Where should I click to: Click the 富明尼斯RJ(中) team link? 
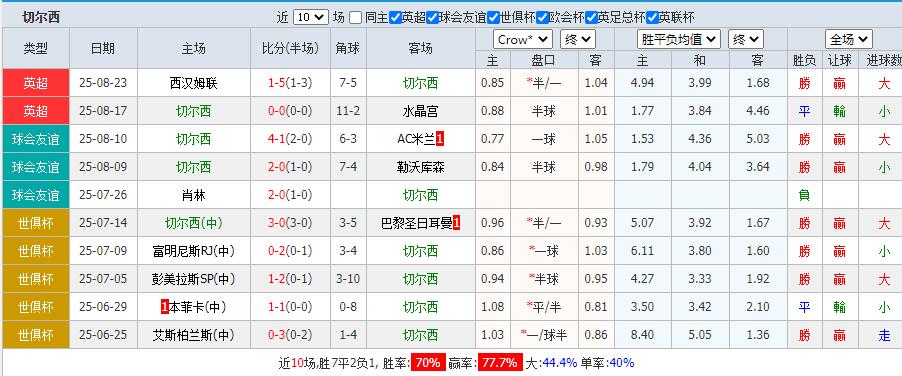pos(194,251)
